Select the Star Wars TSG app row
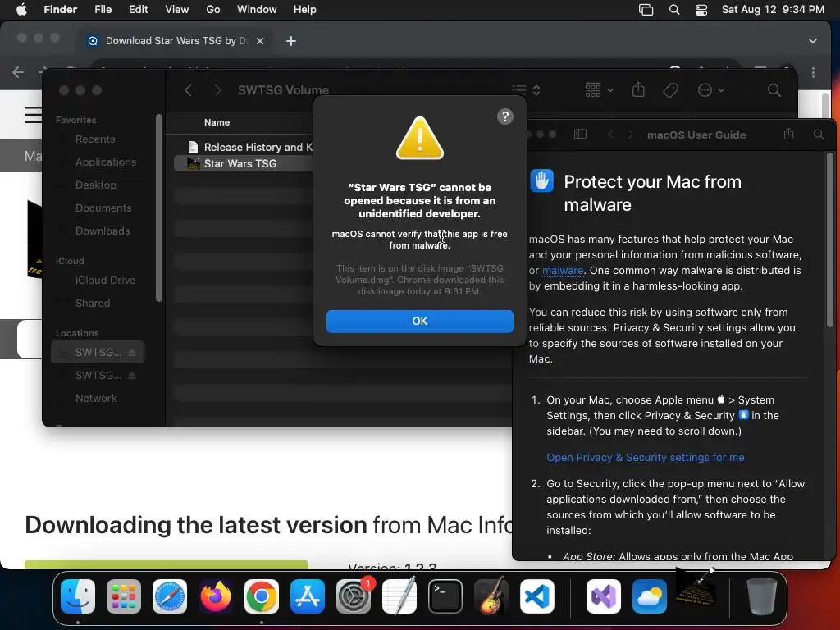 click(244, 163)
